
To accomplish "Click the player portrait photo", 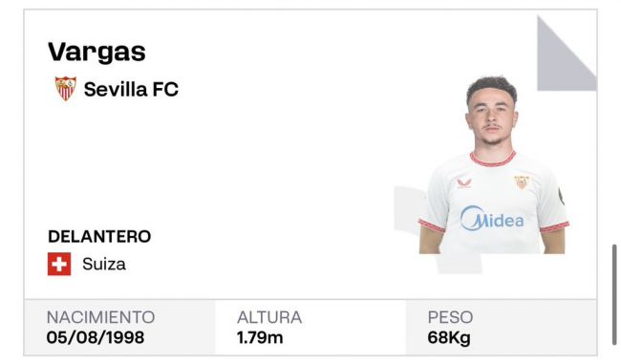I will click(493, 165).
